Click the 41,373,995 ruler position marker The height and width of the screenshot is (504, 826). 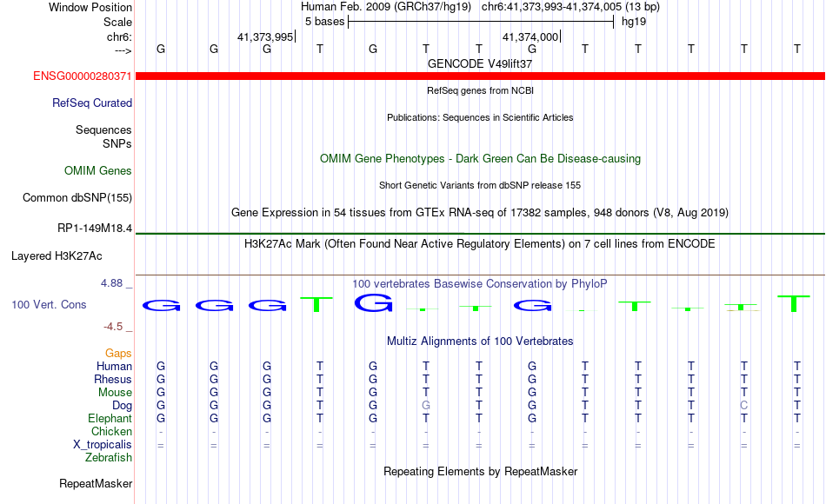(265, 36)
